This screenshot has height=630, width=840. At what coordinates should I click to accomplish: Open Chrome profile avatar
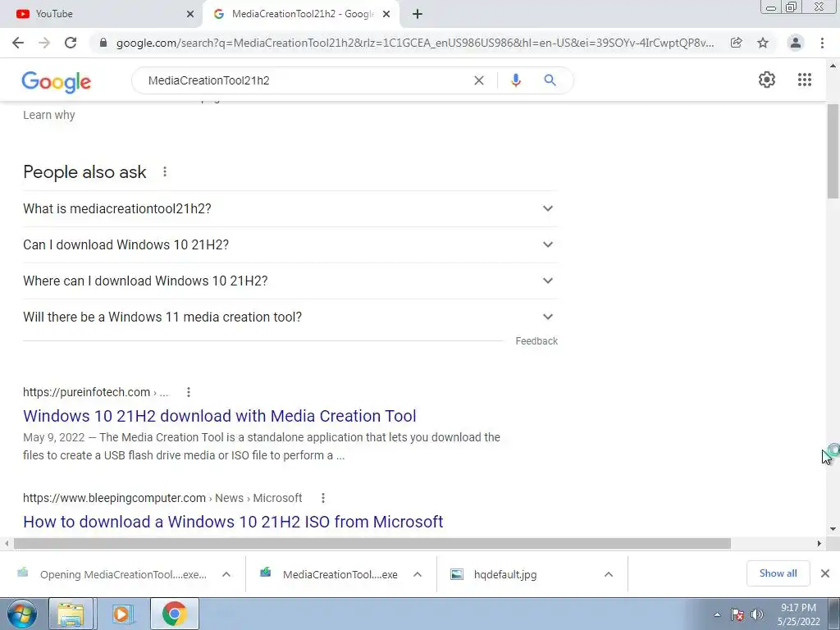point(796,43)
